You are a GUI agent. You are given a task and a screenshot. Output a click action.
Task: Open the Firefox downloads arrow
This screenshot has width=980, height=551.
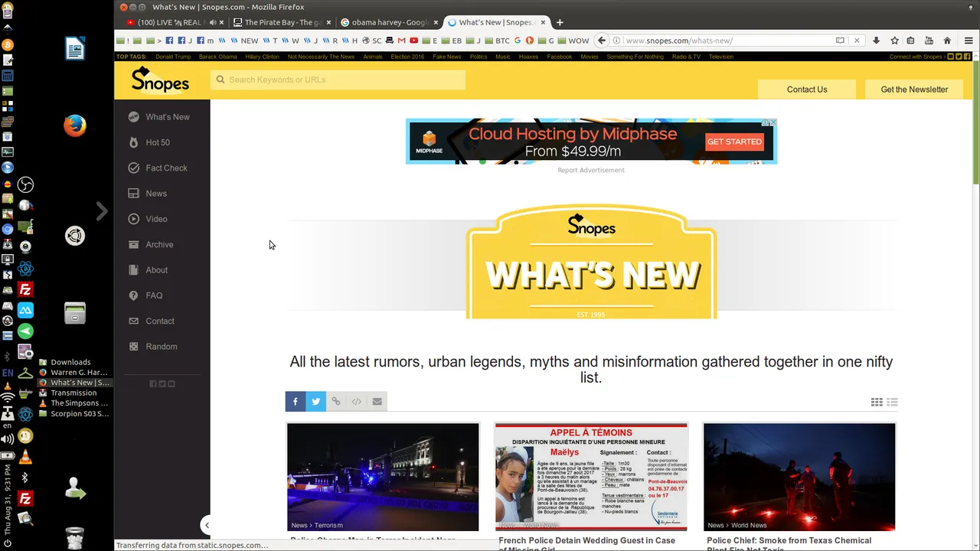tap(876, 41)
